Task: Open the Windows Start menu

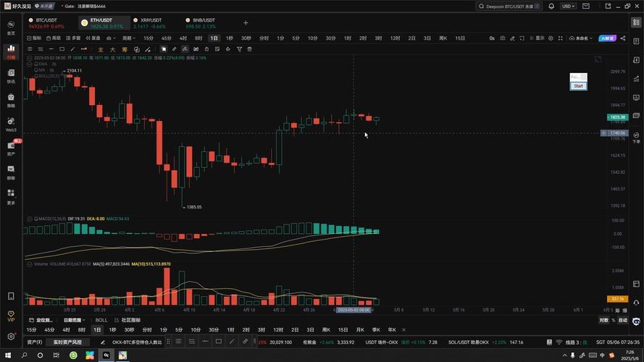Action: click(8, 355)
